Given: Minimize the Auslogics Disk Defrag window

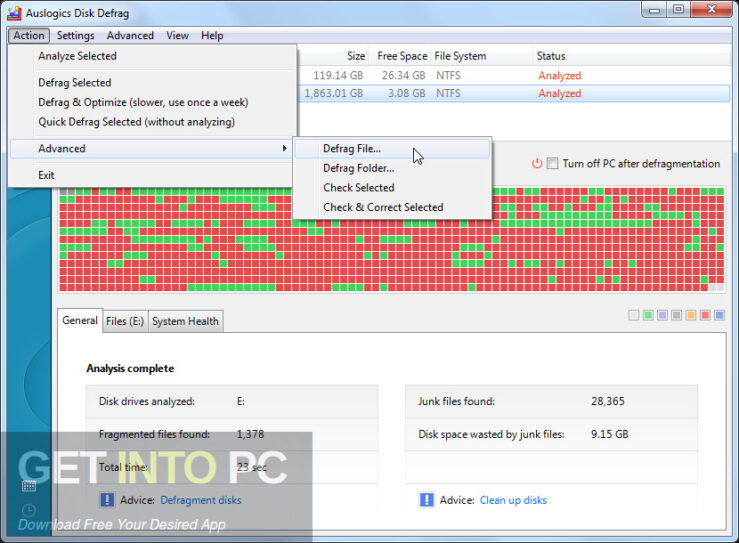Looking at the screenshot, I should pos(654,9).
